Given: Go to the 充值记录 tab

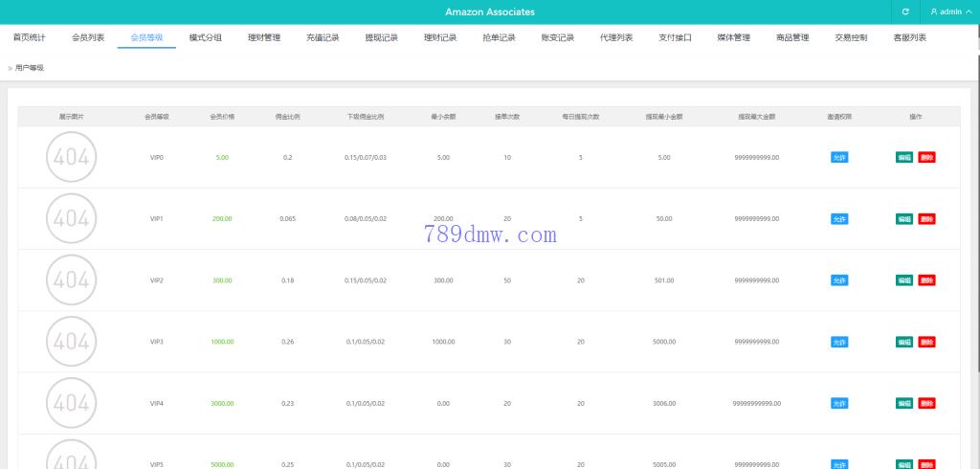Looking at the screenshot, I should click(323, 38).
